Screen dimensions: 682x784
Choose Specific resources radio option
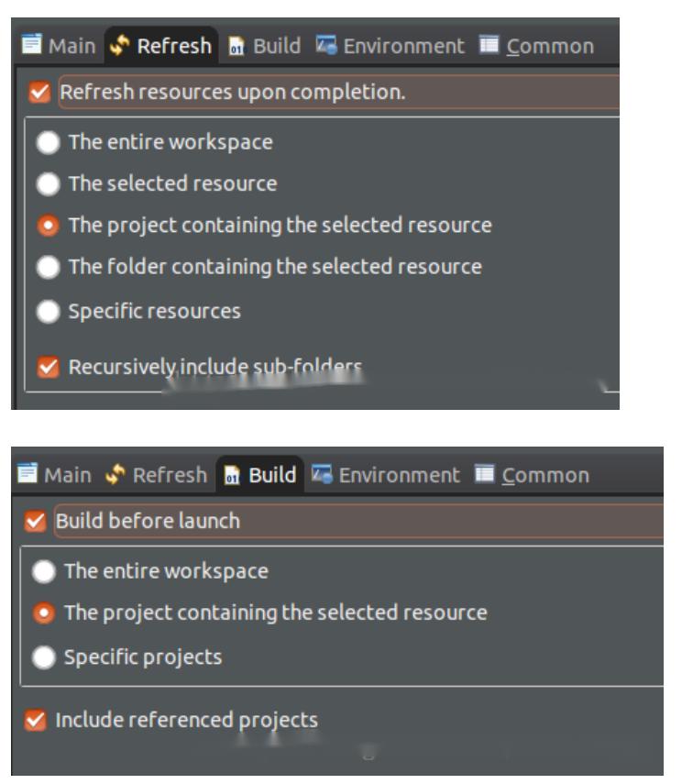coord(48,311)
